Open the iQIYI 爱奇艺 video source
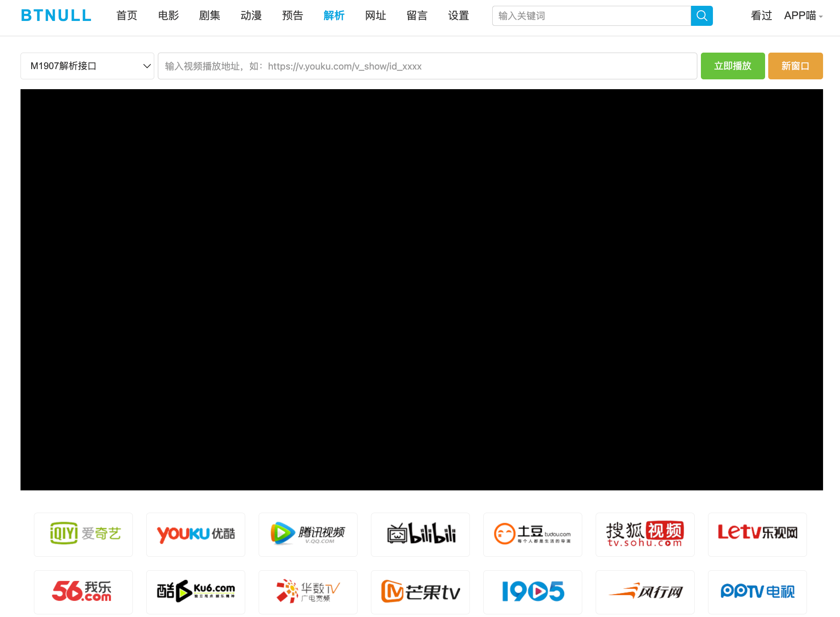Image resolution: width=840 pixels, height=617 pixels. (x=83, y=534)
